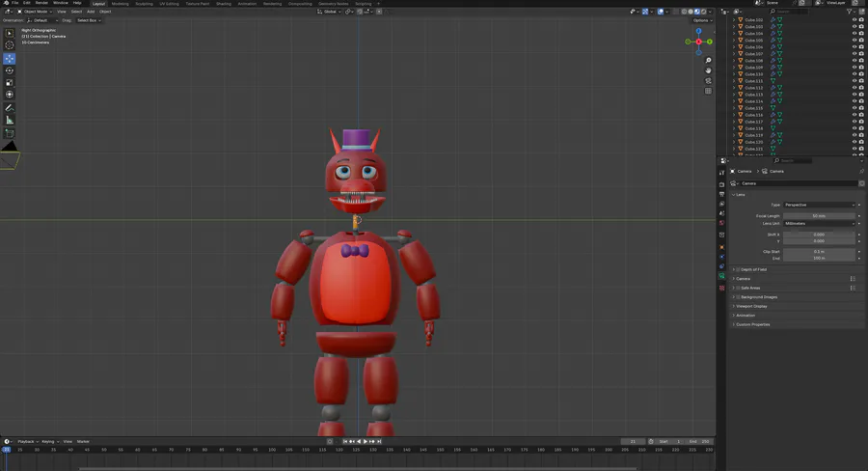
Task: Disable Cube.118 in renders via camera icon
Action: (861, 128)
